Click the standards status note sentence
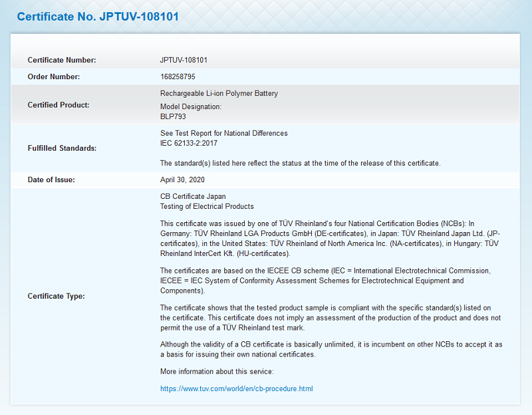The width and height of the screenshot is (532, 415). click(301, 163)
